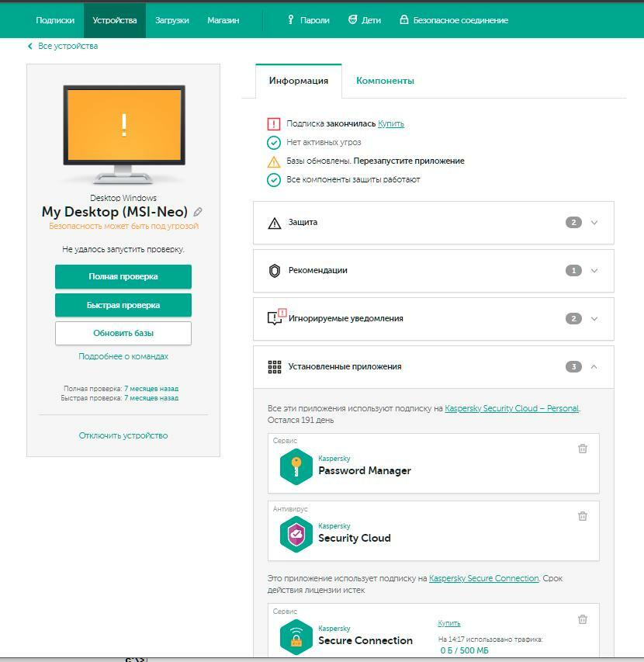Image resolution: width=644 pixels, height=662 pixels.
Task: Select the Устройства tab in top navigation
Action: click(115, 20)
